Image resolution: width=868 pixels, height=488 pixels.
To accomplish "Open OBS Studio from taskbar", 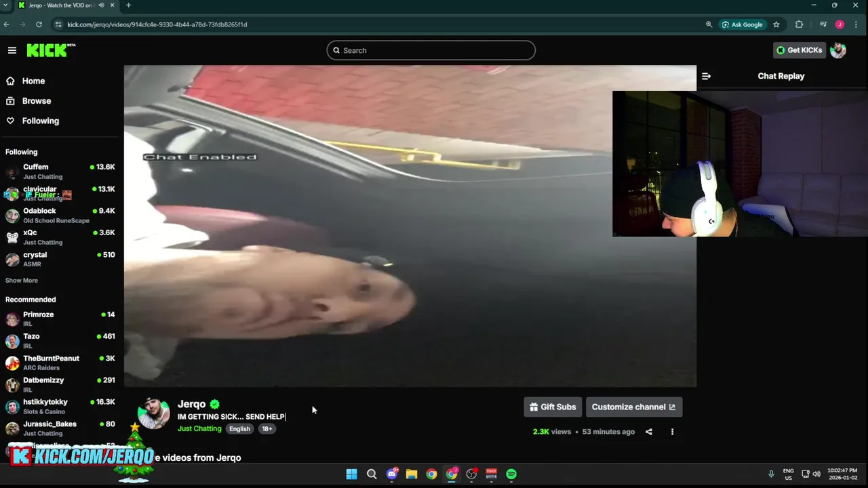I will (x=471, y=474).
